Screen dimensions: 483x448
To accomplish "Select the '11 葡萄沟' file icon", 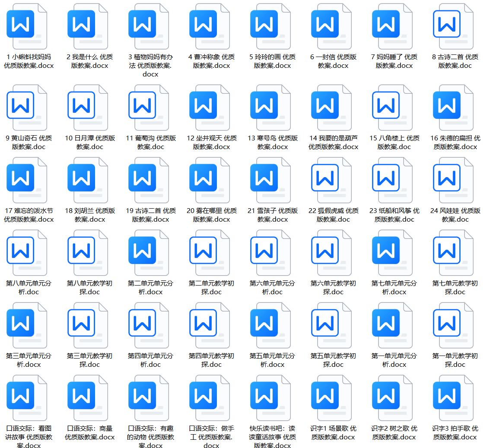I will 149,108.
